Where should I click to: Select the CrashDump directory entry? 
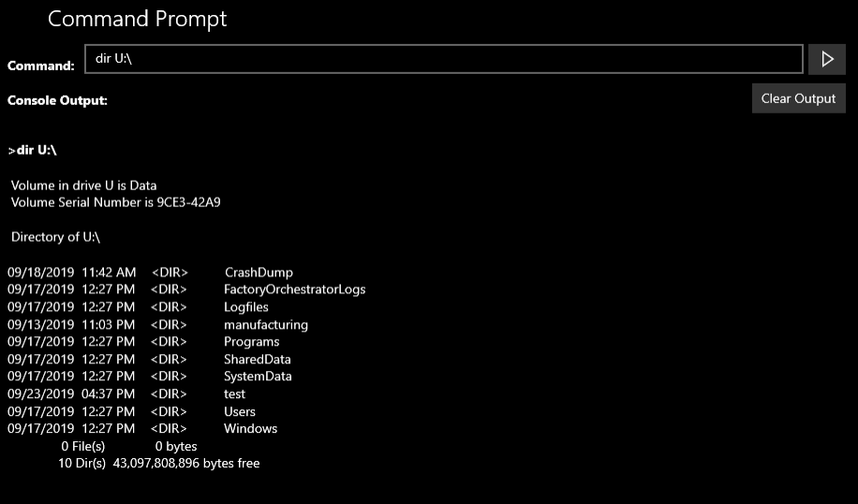point(259,273)
